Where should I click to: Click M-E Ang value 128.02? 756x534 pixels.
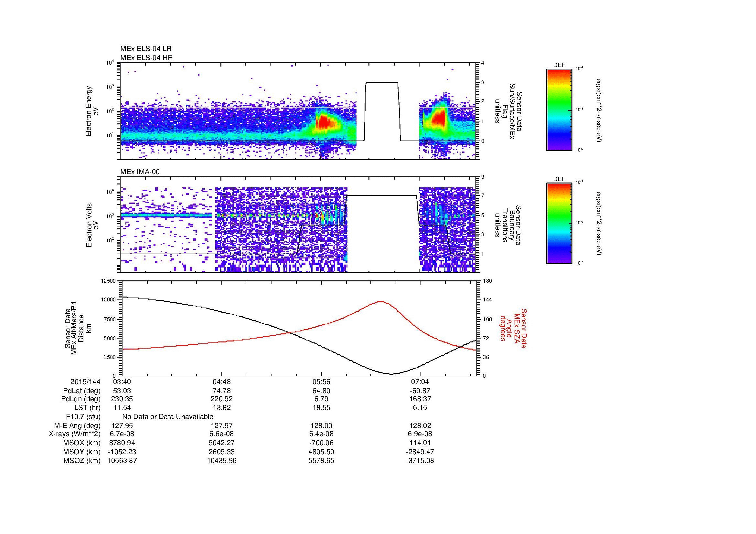tap(420, 426)
